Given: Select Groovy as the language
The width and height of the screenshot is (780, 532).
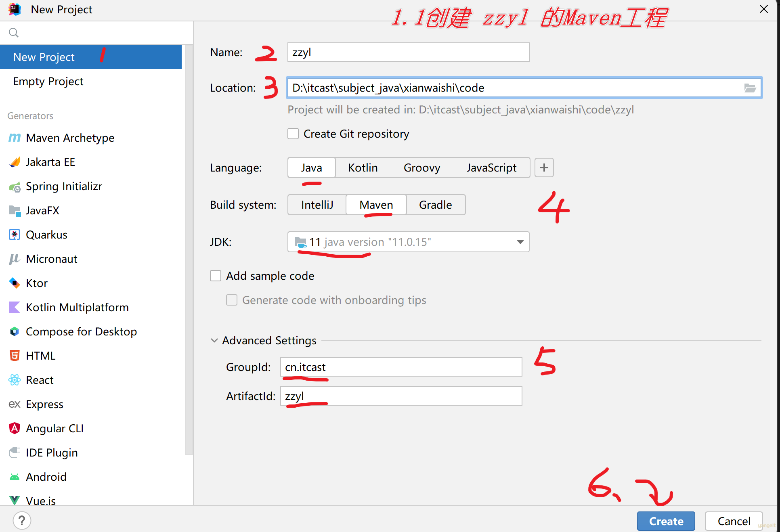Looking at the screenshot, I should click(x=422, y=168).
